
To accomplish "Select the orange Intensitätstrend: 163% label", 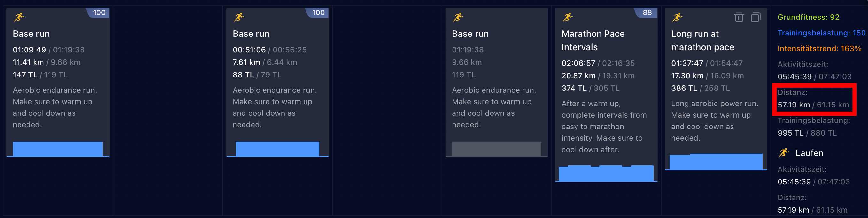I will [x=819, y=49].
